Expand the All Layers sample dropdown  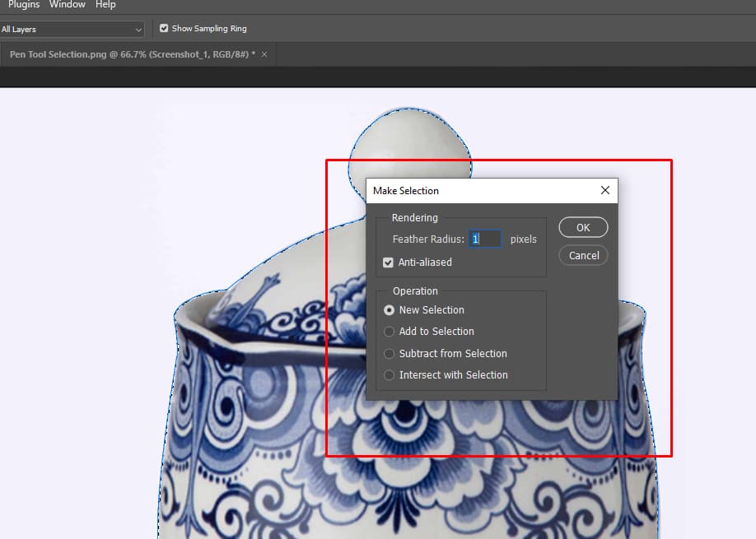pos(72,30)
